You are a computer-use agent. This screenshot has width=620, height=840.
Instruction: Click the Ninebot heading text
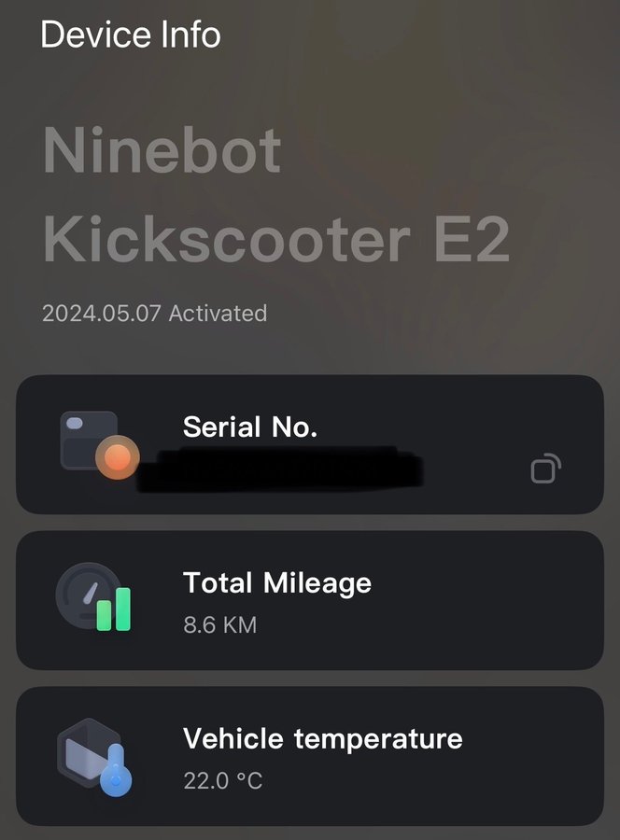[x=162, y=151]
